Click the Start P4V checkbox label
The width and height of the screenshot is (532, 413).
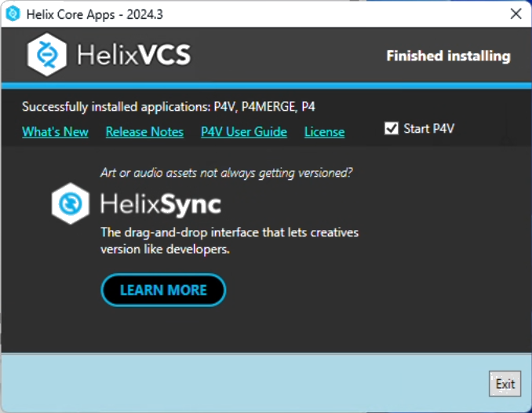[x=428, y=129]
